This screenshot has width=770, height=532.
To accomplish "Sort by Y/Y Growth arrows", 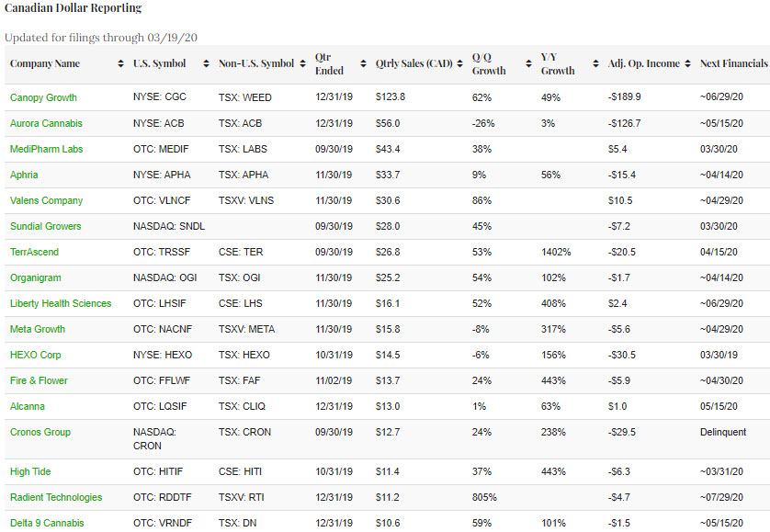I will coord(596,64).
